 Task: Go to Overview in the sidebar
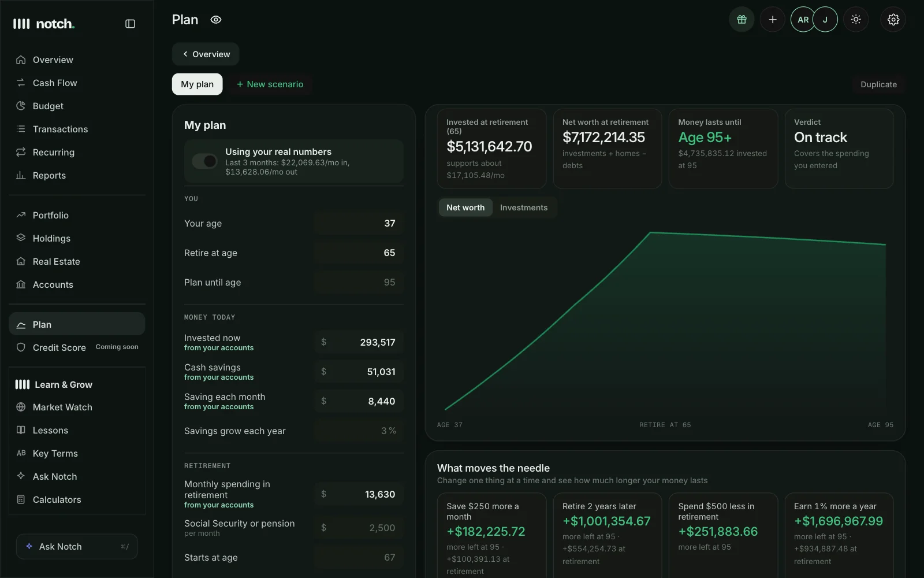click(77, 60)
